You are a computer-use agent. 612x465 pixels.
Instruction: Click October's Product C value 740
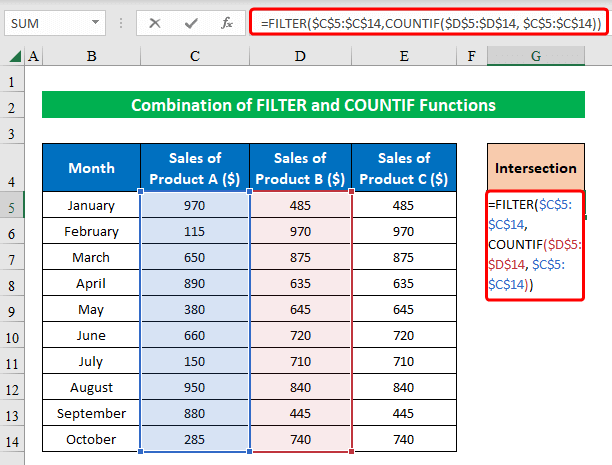click(403, 439)
